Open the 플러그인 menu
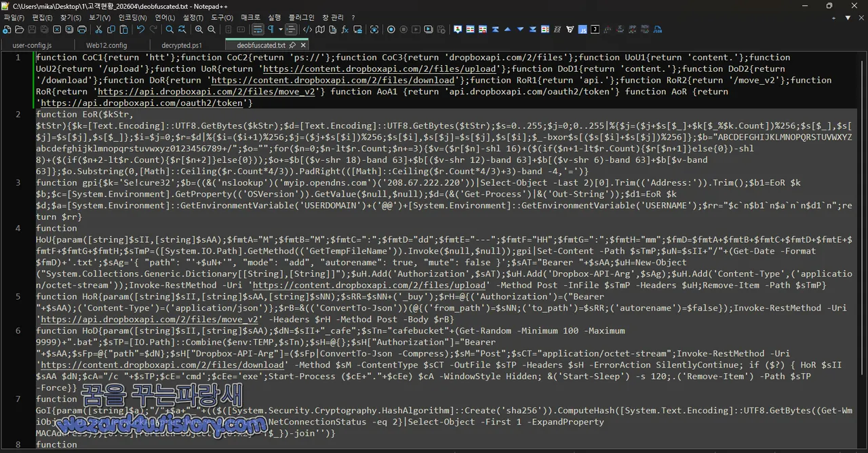The height and width of the screenshot is (453, 868). pyautogui.click(x=301, y=18)
